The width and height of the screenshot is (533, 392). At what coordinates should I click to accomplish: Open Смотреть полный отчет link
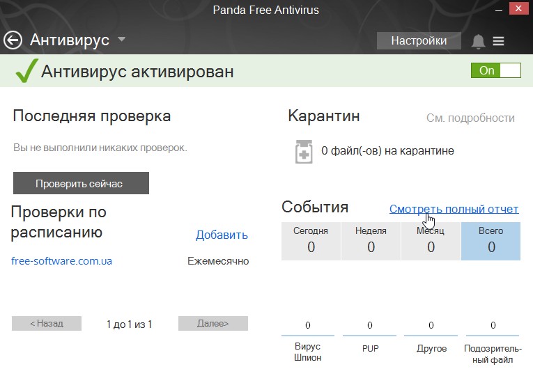tap(454, 209)
